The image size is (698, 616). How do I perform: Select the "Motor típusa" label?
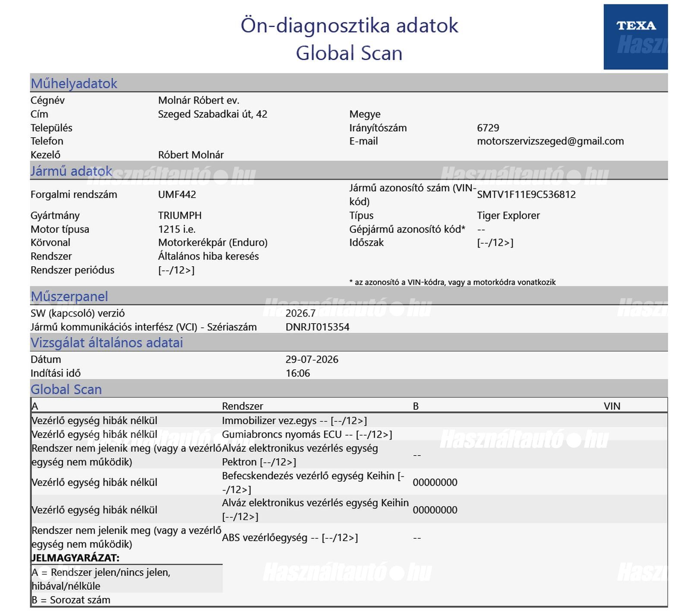(x=60, y=229)
